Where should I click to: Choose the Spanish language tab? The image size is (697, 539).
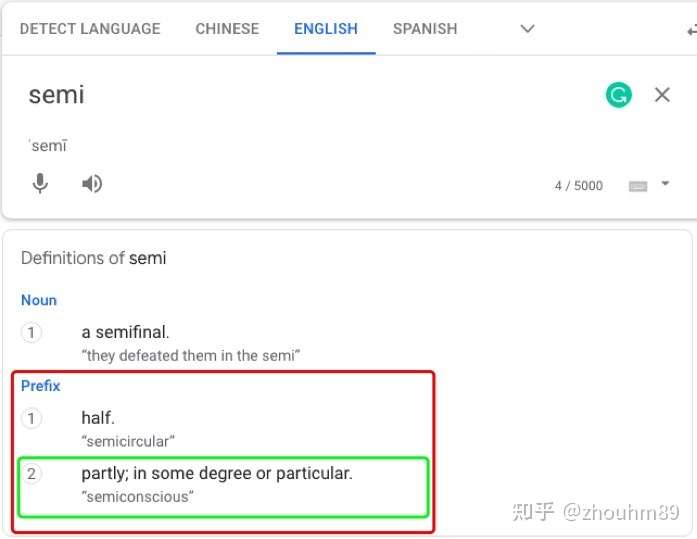425,29
